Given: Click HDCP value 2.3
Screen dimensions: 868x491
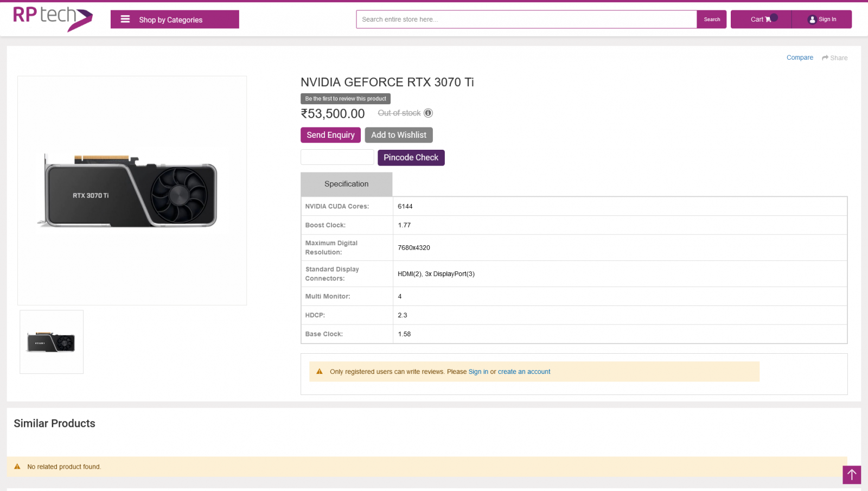Looking at the screenshot, I should point(403,315).
